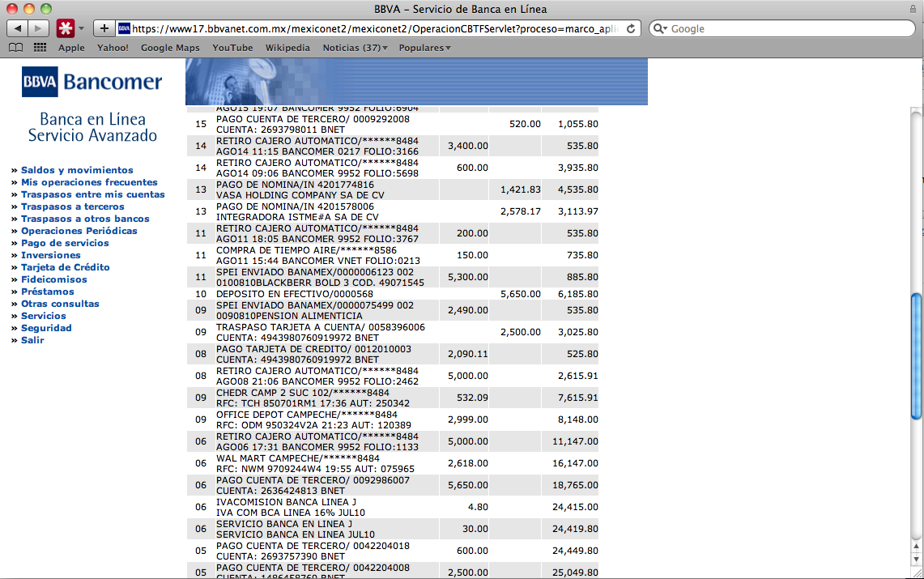Log out with Salir
Viewport: 924px width, 579px height.
tap(32, 340)
